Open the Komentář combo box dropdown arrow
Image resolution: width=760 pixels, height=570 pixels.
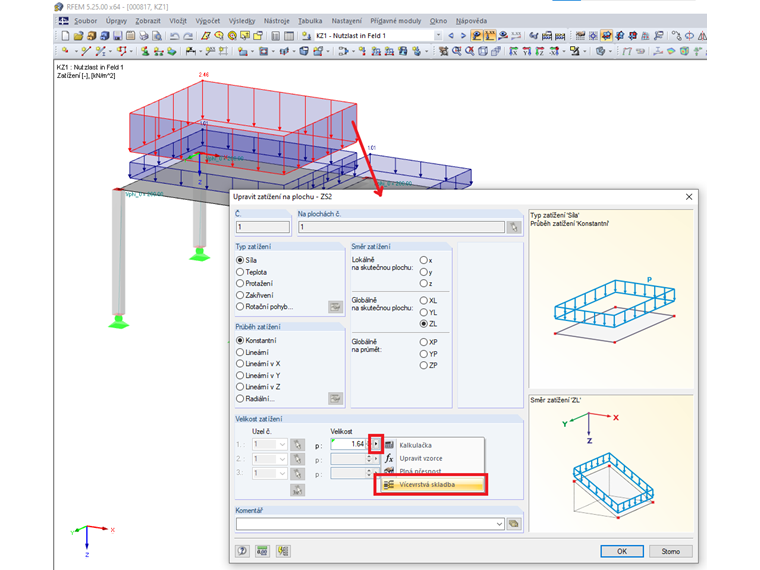499,523
